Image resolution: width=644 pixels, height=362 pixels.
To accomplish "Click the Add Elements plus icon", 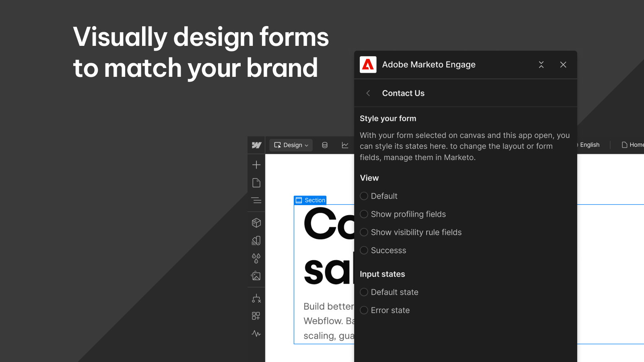I will coord(256,165).
